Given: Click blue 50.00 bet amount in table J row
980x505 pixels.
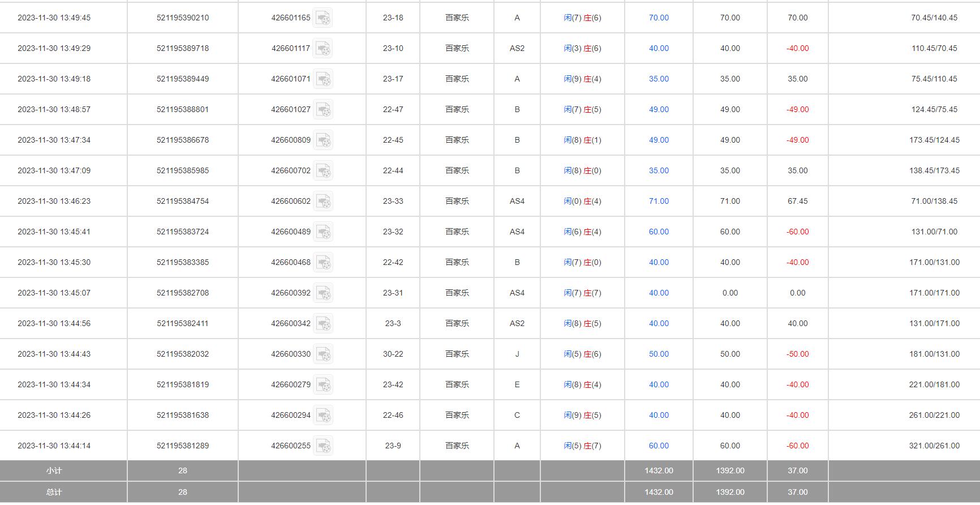Looking at the screenshot, I should [659, 354].
